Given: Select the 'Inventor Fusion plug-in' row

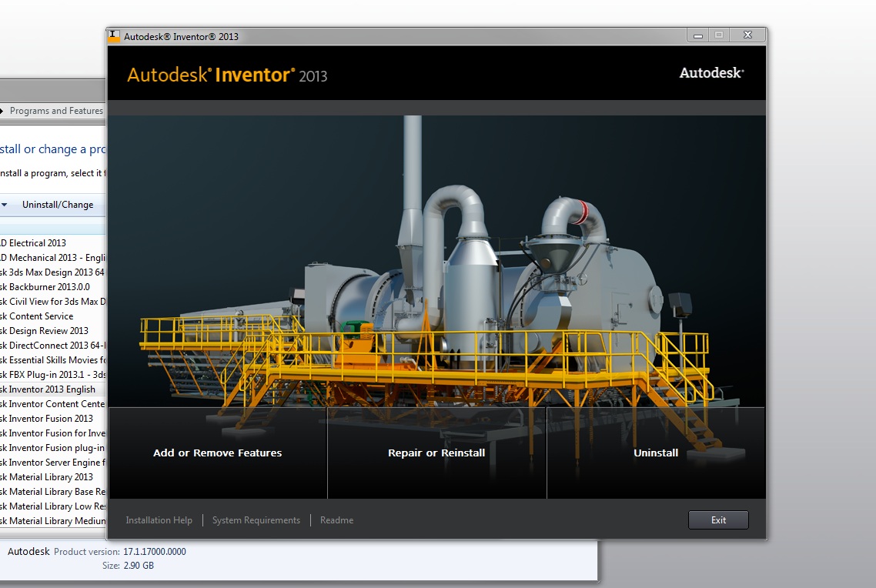Looking at the screenshot, I should pyautogui.click(x=52, y=448).
